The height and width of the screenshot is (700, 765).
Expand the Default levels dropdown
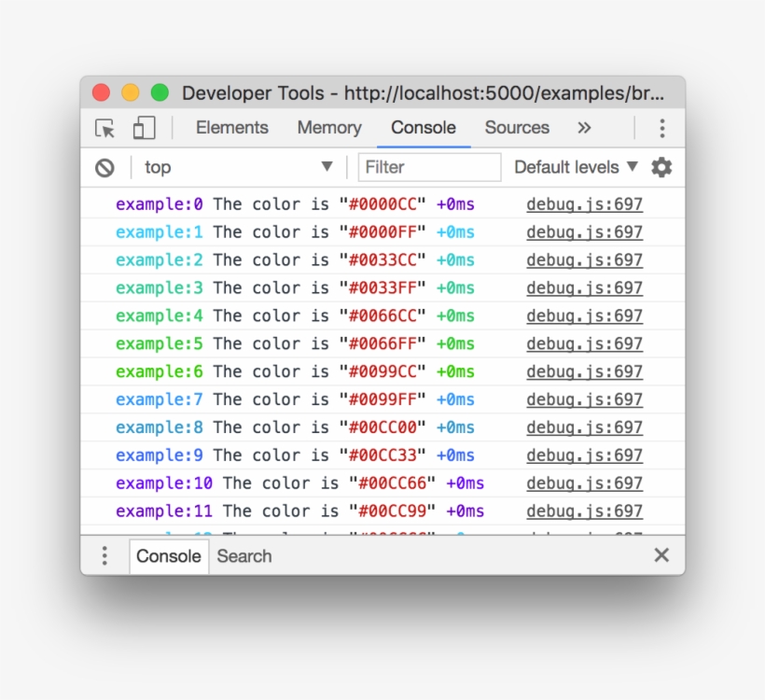(576, 167)
